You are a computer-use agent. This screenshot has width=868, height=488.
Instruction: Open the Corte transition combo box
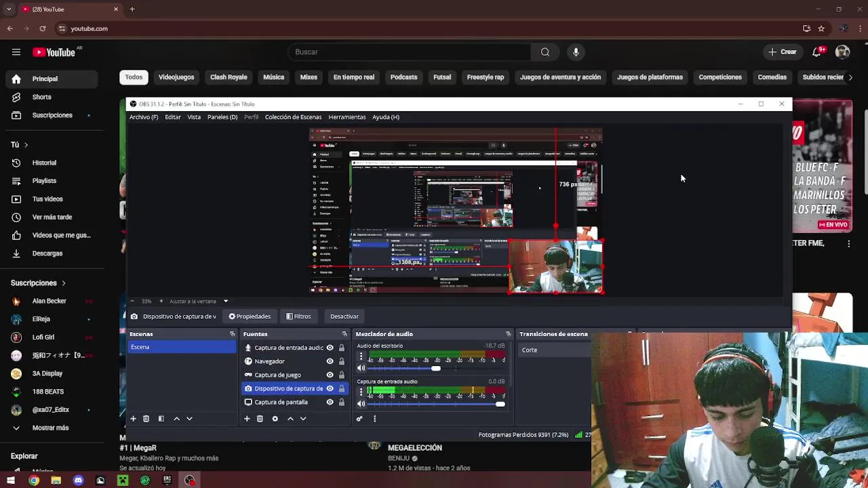555,350
